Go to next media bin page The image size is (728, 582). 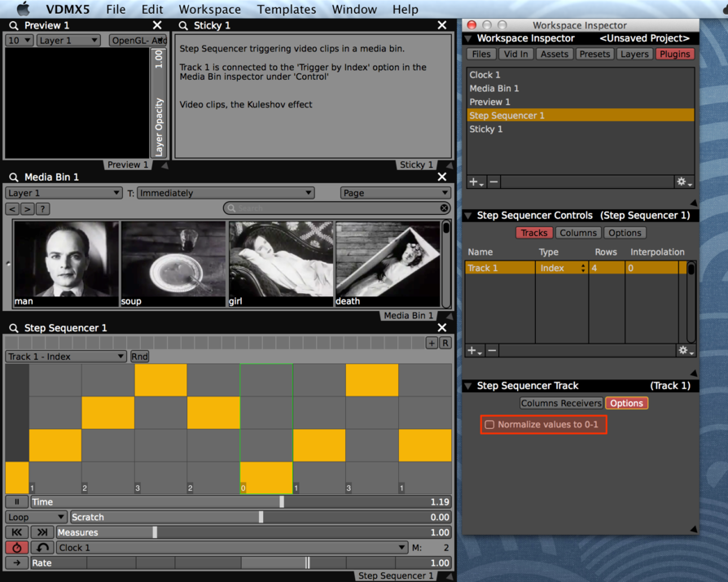point(28,209)
